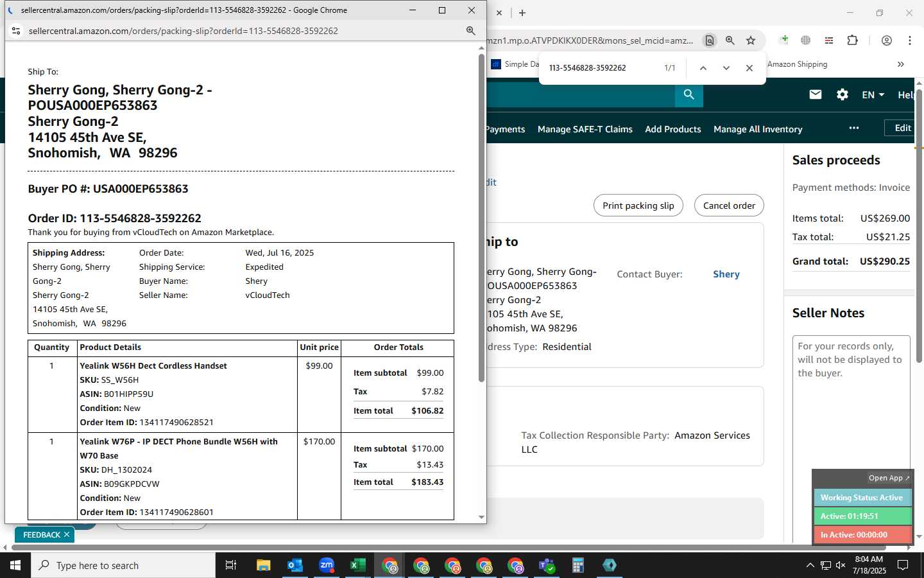
Task: Open Zoom from taskbar
Action: point(327,565)
